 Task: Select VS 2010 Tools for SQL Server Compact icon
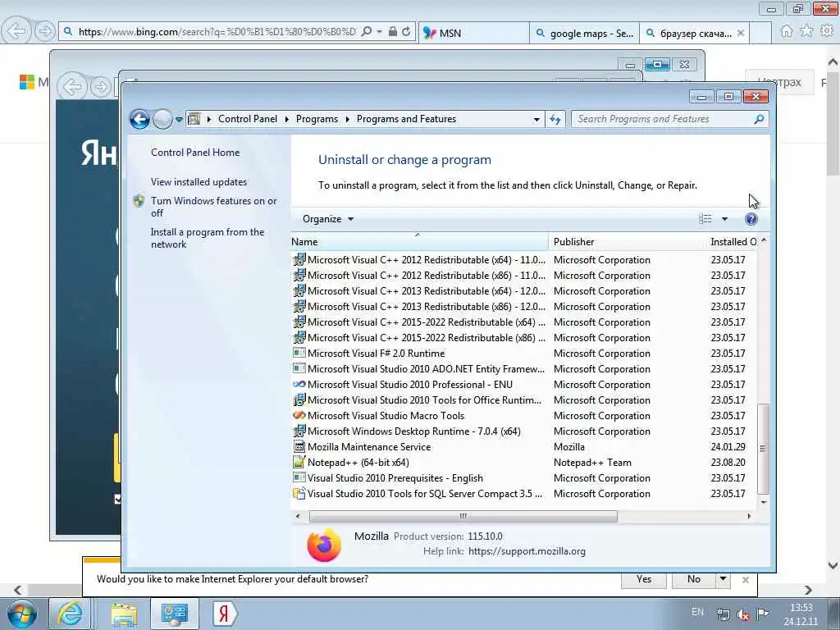(299, 493)
